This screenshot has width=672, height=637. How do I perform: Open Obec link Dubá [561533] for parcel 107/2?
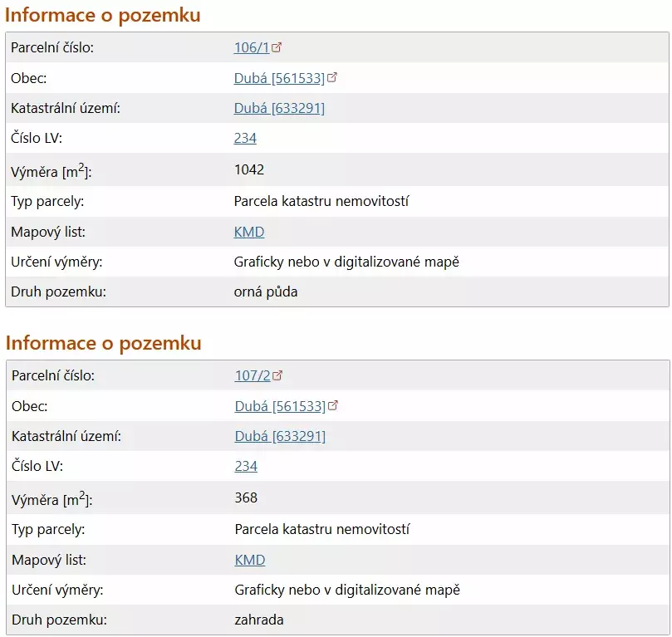(x=280, y=406)
